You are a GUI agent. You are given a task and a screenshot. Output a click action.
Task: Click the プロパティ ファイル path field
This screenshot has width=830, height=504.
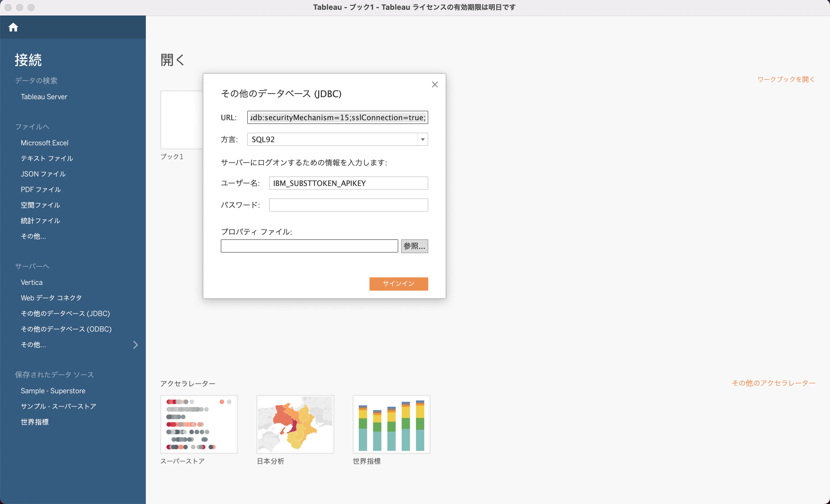click(x=309, y=246)
